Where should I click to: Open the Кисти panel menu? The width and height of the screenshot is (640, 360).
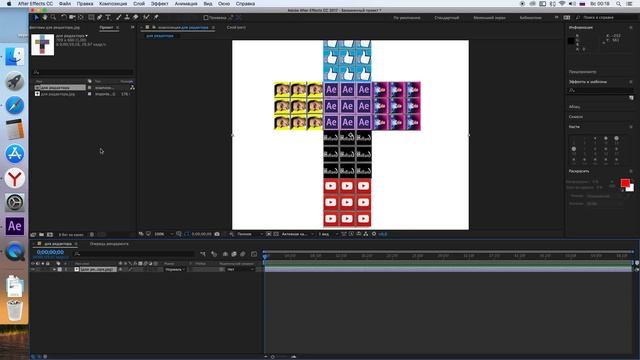point(631,127)
